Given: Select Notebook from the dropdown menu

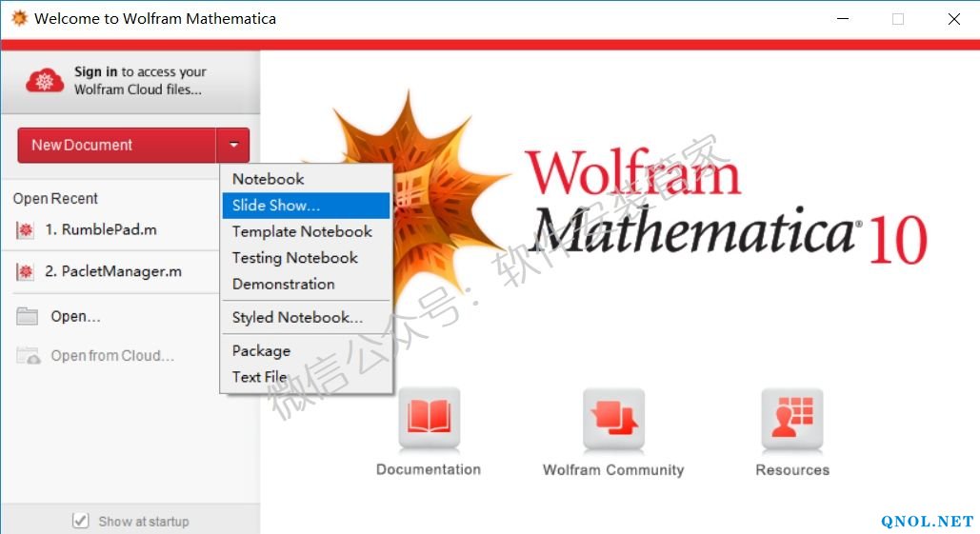Looking at the screenshot, I should tap(268, 179).
